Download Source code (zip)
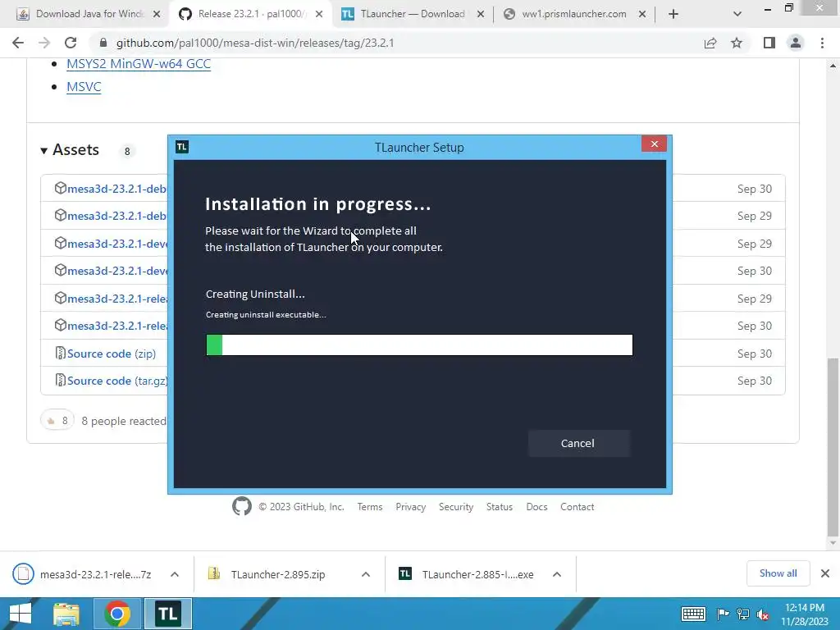840x630 pixels. click(x=112, y=354)
